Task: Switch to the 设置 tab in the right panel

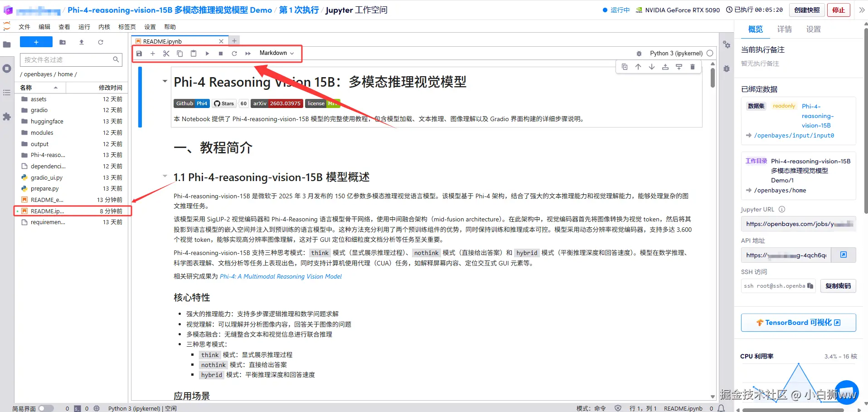Action: [814, 29]
